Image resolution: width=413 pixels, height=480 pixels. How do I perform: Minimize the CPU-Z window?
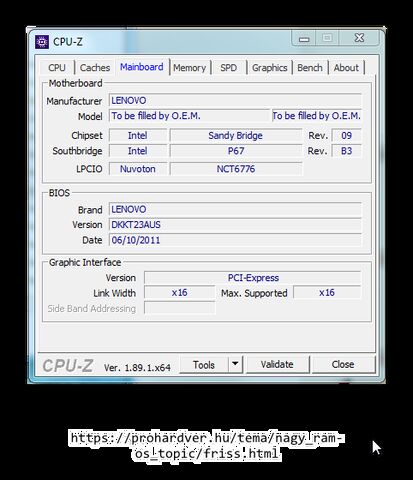pyautogui.click(x=304, y=39)
